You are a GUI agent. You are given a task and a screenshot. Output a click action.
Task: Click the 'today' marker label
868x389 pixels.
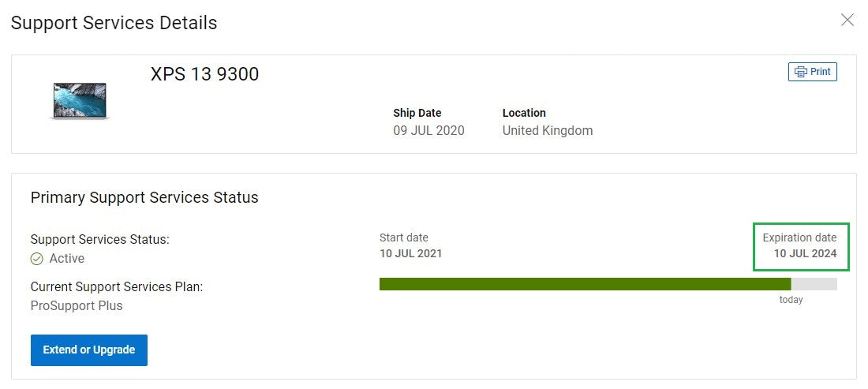pyautogui.click(x=791, y=300)
